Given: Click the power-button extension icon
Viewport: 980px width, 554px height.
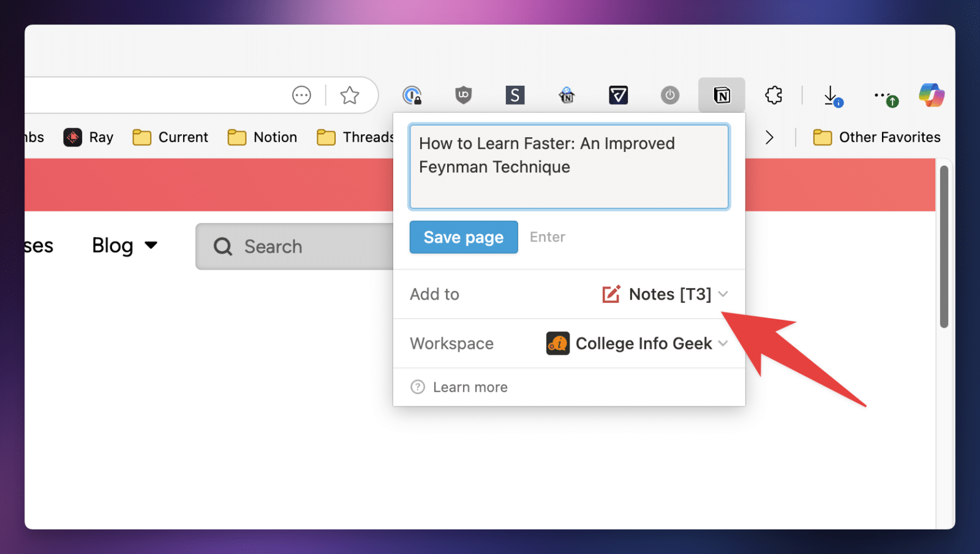Looking at the screenshot, I should 670,95.
